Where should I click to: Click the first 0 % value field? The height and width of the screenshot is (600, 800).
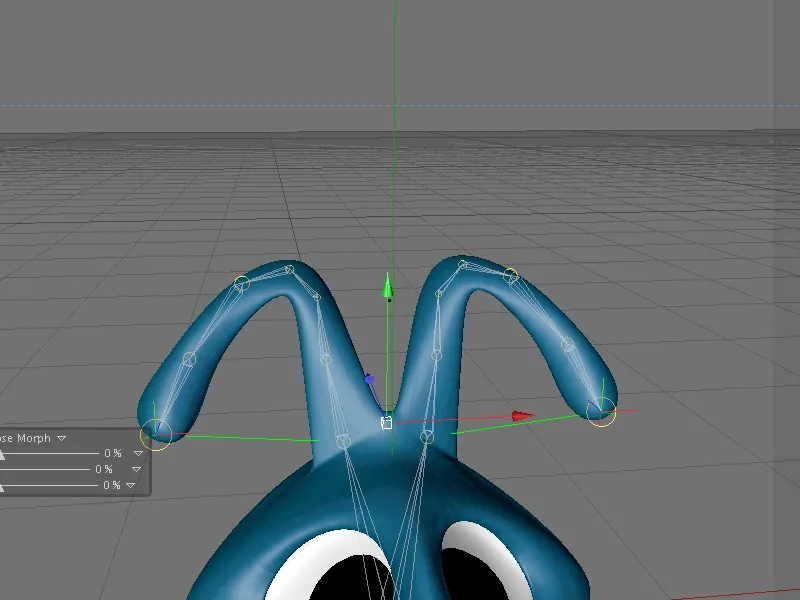(x=113, y=453)
